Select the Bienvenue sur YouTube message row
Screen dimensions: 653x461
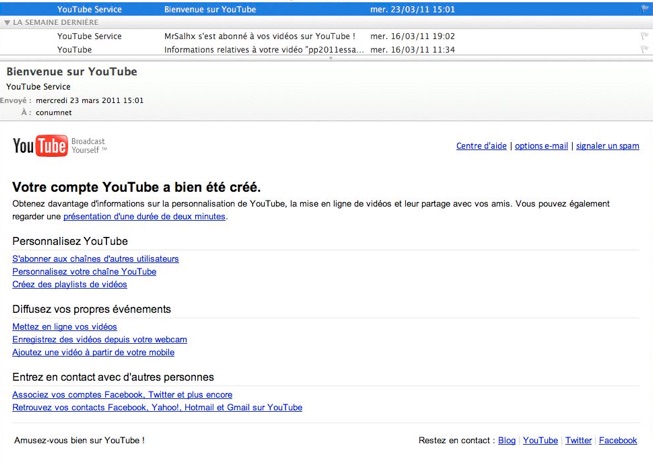326,9
